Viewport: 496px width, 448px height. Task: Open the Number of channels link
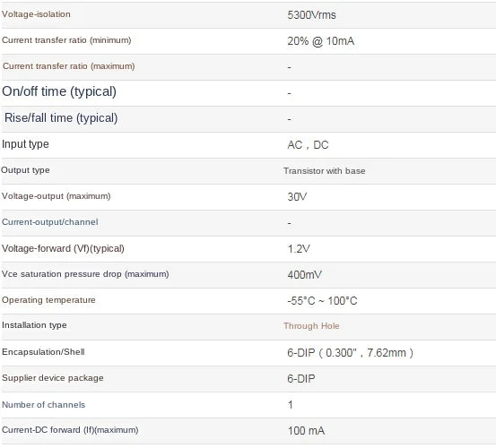point(43,405)
